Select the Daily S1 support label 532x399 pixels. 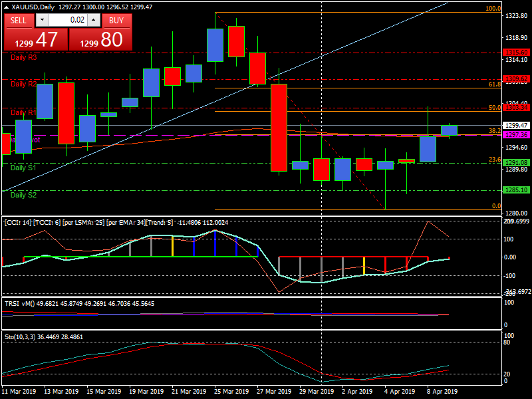coord(24,168)
